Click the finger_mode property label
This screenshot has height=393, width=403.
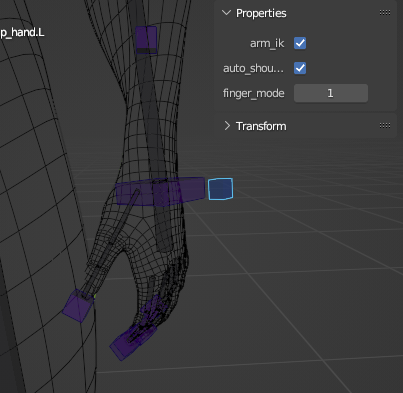(x=254, y=93)
